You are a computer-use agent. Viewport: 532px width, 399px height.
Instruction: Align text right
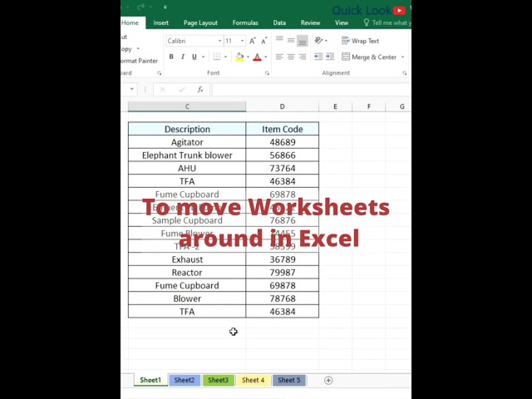click(303, 57)
